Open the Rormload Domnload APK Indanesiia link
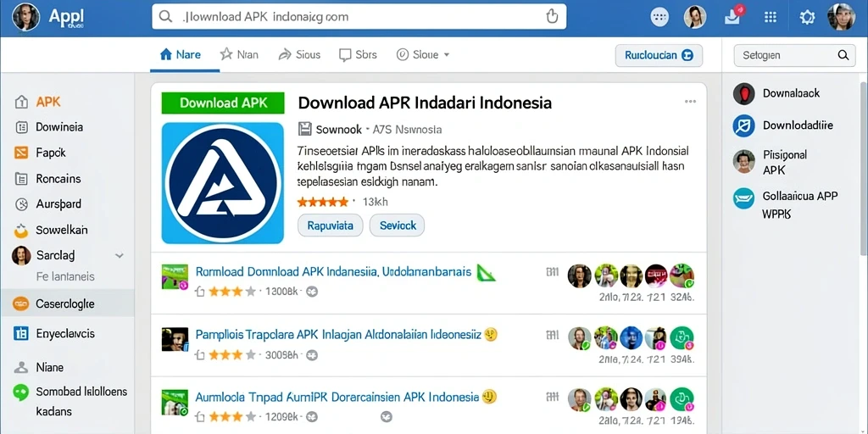 pyautogui.click(x=333, y=272)
